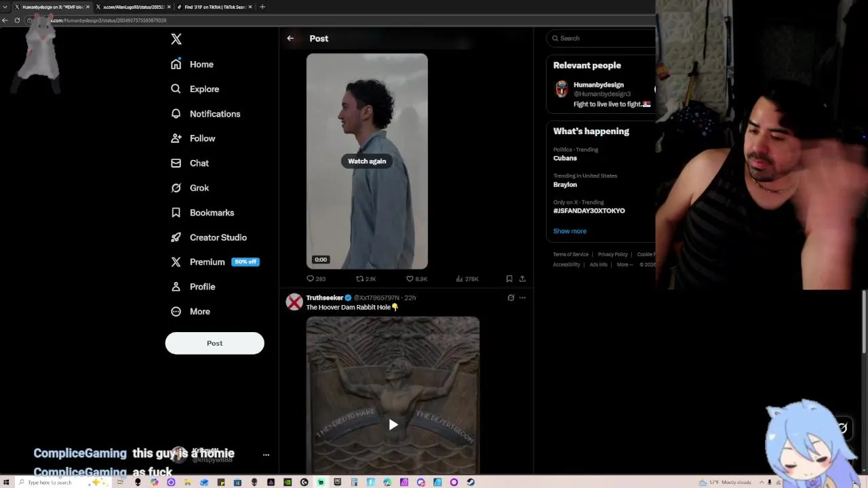
Task: Open the tab search dropdown arrow
Action: [5, 7]
